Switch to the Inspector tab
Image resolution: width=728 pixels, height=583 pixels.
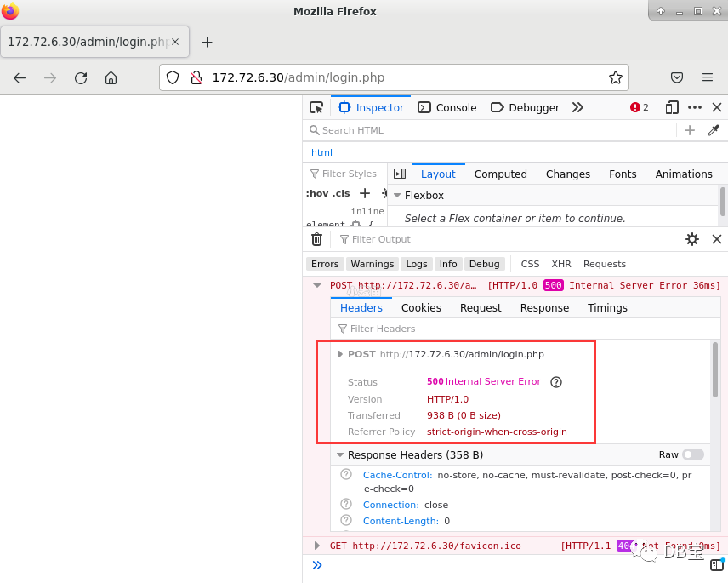click(x=371, y=108)
